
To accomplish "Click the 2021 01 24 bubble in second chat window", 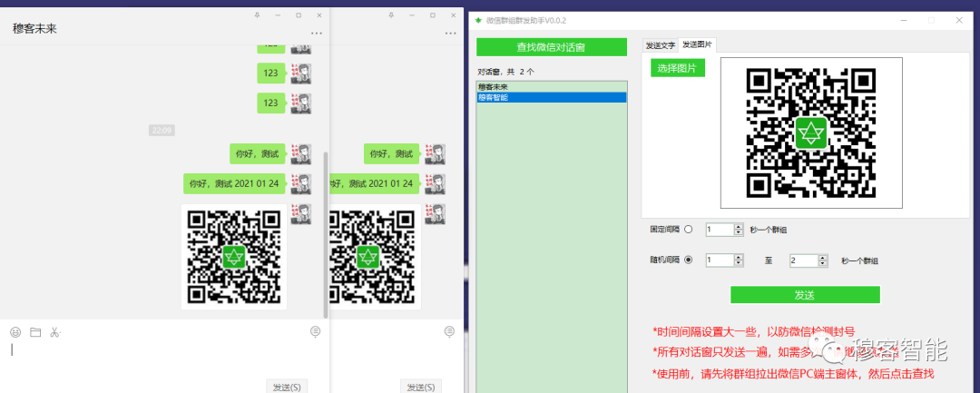I will click(375, 183).
